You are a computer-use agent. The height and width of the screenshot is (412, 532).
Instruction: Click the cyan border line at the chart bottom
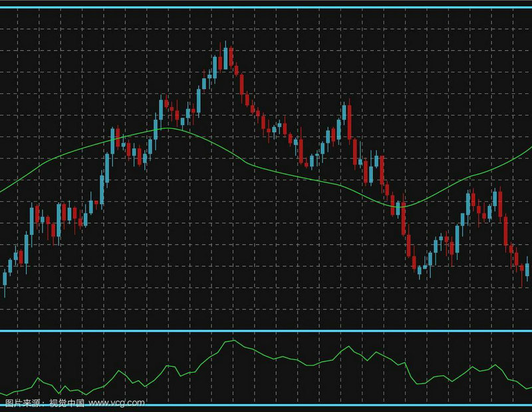coord(266,405)
